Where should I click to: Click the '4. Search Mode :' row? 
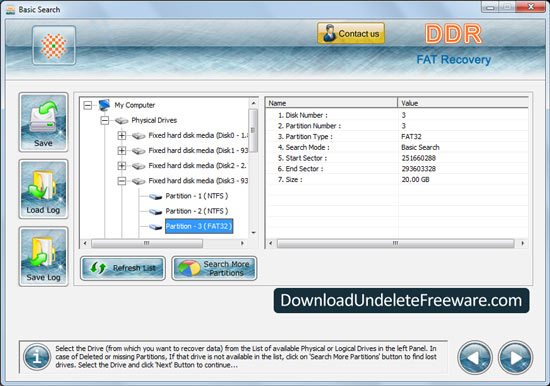point(397,147)
